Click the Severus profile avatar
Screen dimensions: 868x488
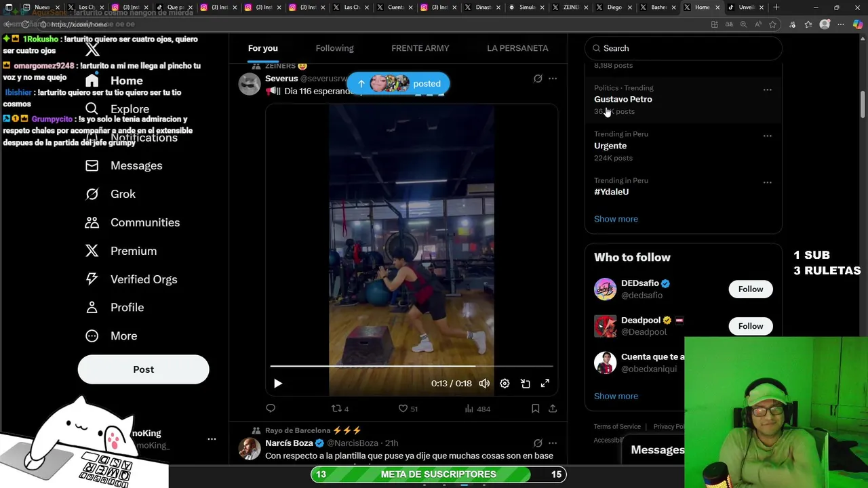250,84
